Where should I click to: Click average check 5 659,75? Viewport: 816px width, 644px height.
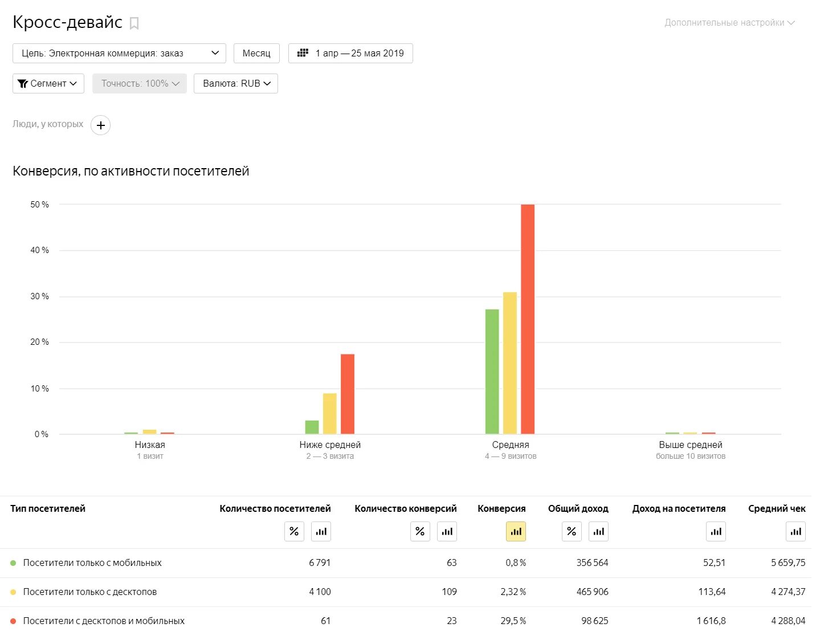tap(788, 563)
